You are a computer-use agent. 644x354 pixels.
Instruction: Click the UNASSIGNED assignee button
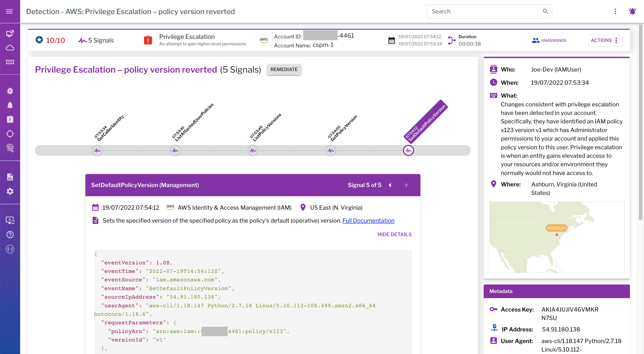click(549, 40)
